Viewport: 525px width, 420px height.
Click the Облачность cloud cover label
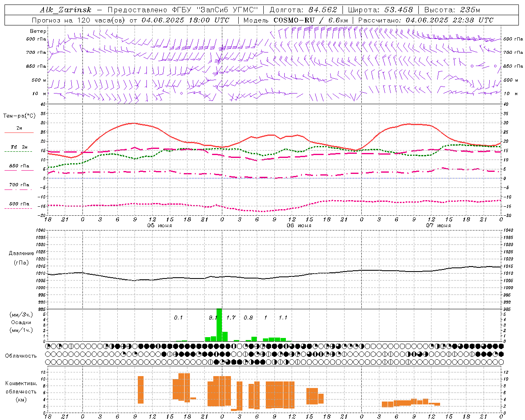pos(21,356)
